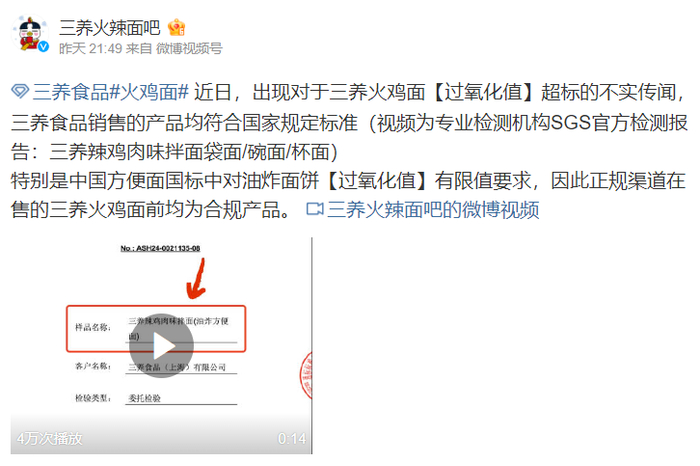Click the 检验类别 委托检验 line in video

tap(156, 398)
